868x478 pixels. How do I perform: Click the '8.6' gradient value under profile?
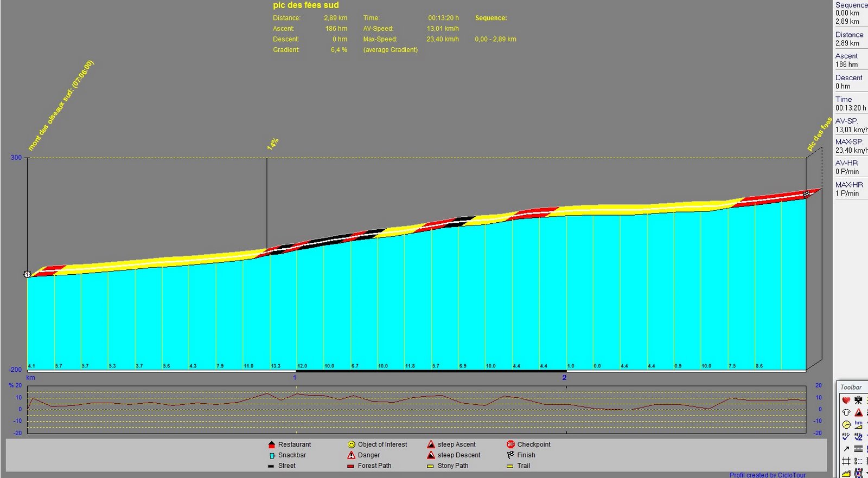759,366
